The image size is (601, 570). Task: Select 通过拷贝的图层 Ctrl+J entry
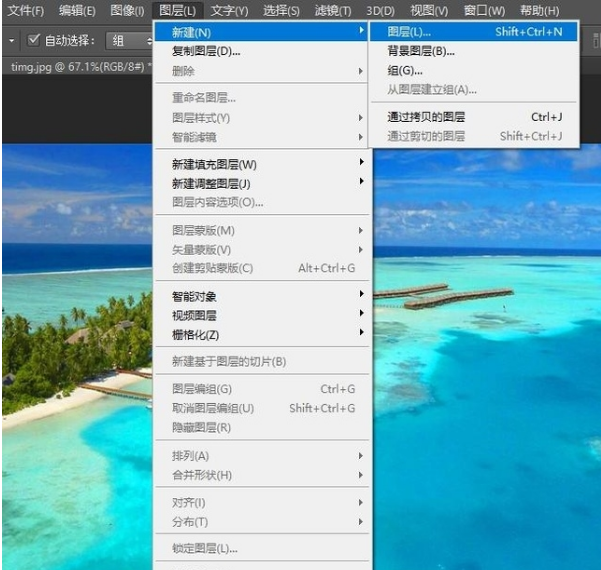(473, 117)
